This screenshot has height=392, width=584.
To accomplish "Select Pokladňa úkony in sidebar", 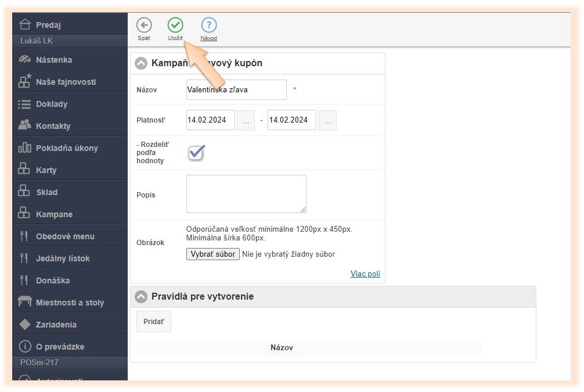I will pyautogui.click(x=67, y=148).
